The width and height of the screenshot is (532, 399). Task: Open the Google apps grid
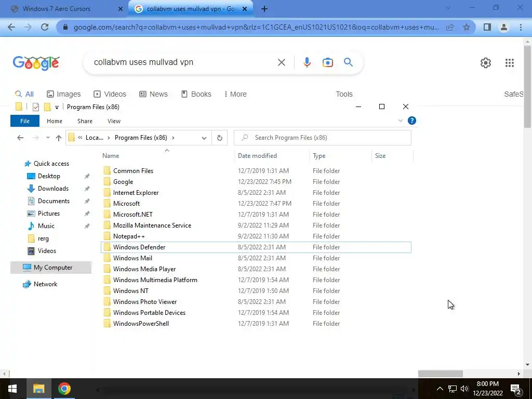coord(509,63)
